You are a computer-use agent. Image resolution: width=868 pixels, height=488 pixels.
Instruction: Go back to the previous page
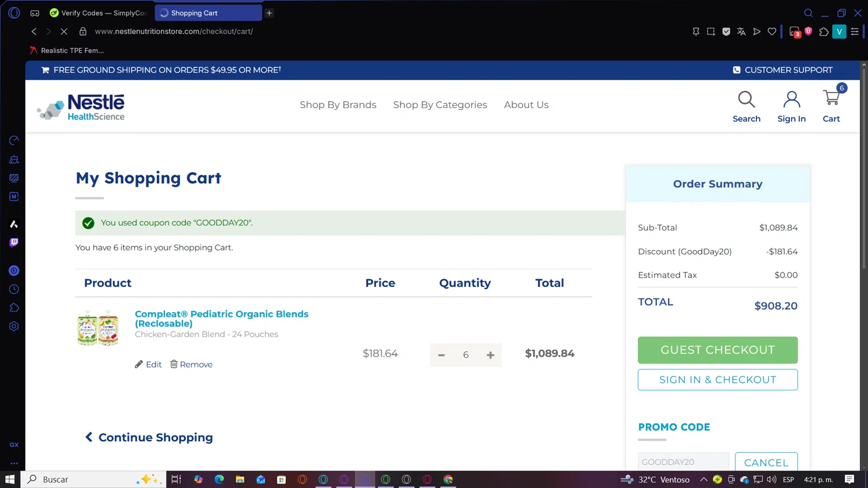click(x=34, y=31)
